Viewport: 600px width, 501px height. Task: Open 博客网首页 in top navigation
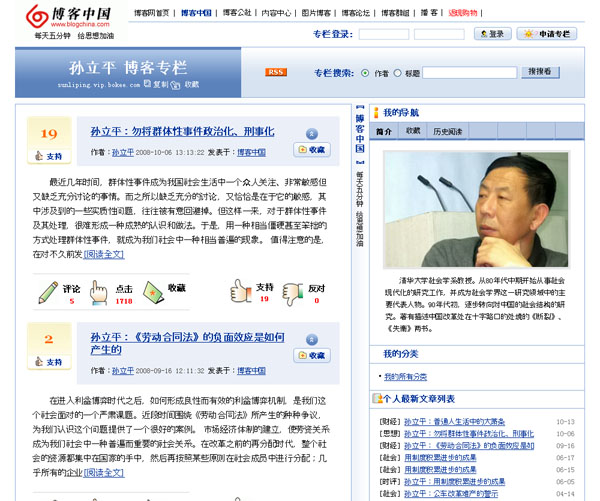[152, 13]
